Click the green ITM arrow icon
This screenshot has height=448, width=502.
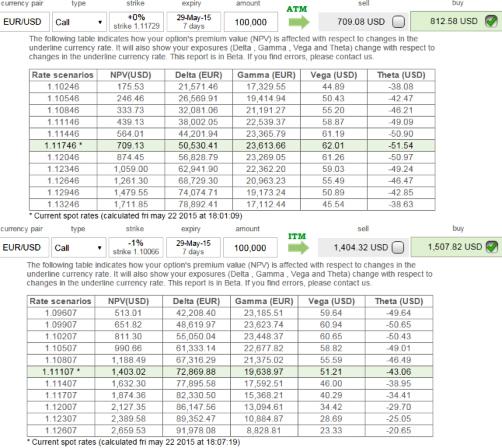pos(298,248)
